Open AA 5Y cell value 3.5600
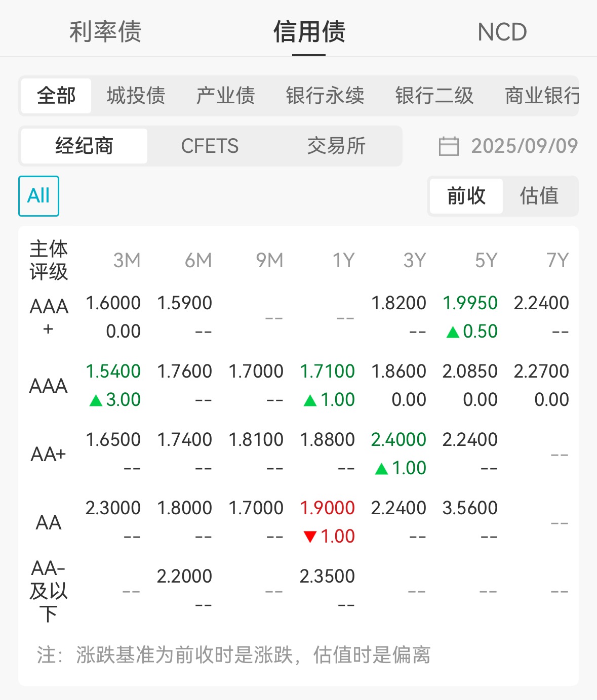This screenshot has width=597, height=700. [470, 508]
